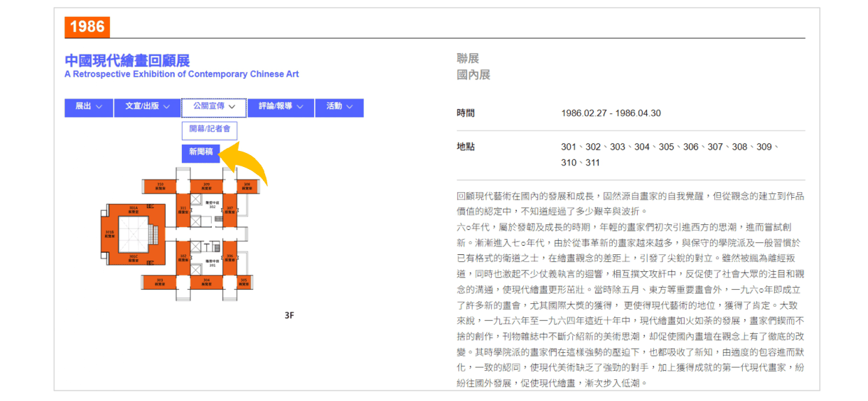Image resolution: width=868 pixels, height=401 pixels.
Task: Choose the 新聞稿 menu item
Action: (201, 153)
